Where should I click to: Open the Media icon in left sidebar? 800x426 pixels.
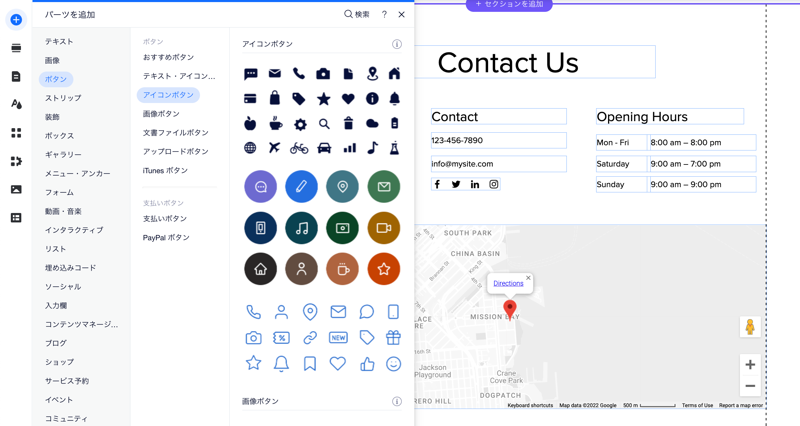click(16, 189)
